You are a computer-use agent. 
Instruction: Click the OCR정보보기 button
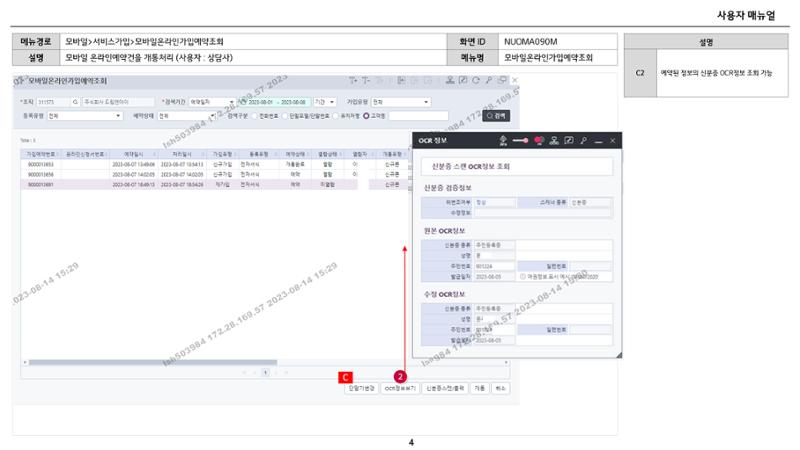pyautogui.click(x=401, y=388)
